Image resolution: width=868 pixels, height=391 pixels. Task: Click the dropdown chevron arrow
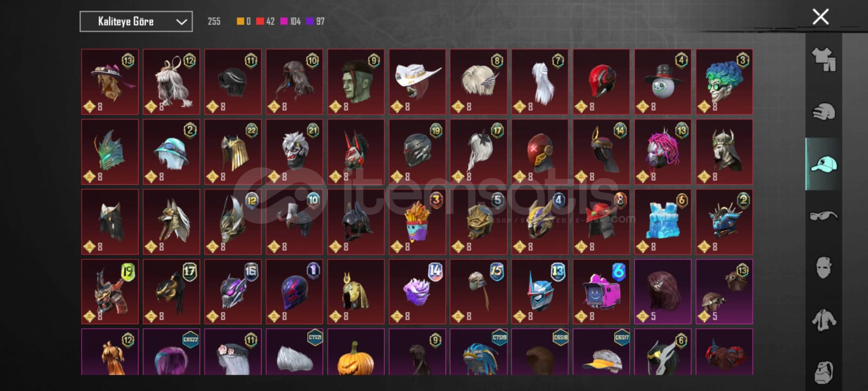pos(182,22)
